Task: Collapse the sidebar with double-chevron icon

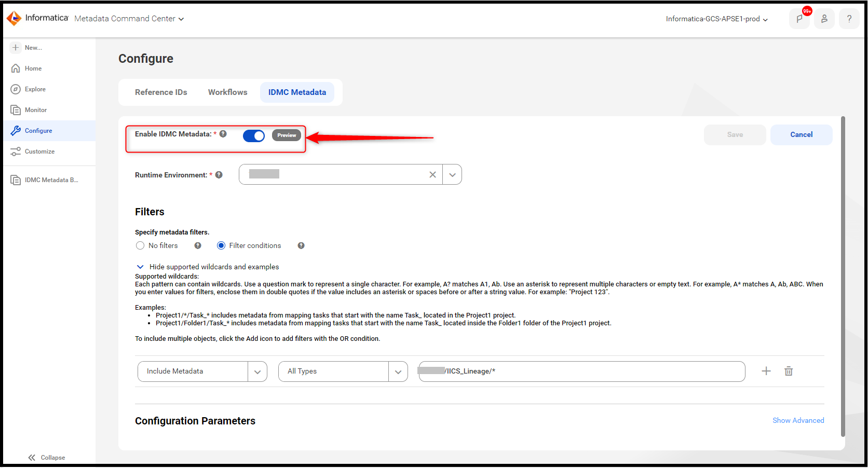Action: pyautogui.click(x=32, y=458)
